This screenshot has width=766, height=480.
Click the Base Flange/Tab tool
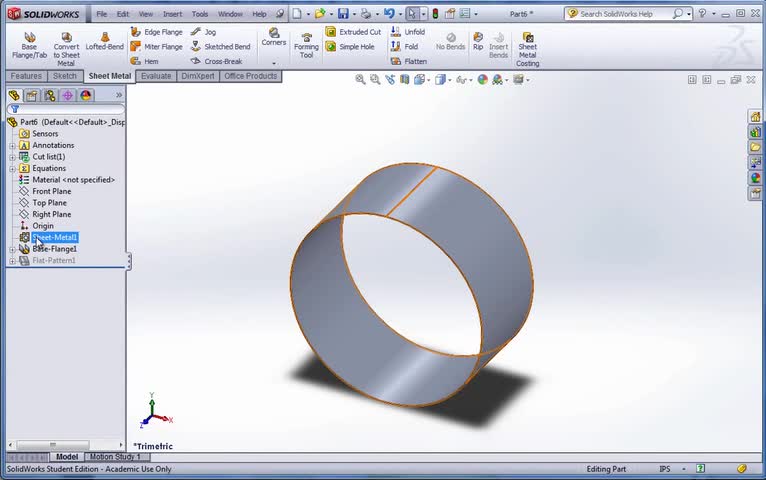[29, 45]
